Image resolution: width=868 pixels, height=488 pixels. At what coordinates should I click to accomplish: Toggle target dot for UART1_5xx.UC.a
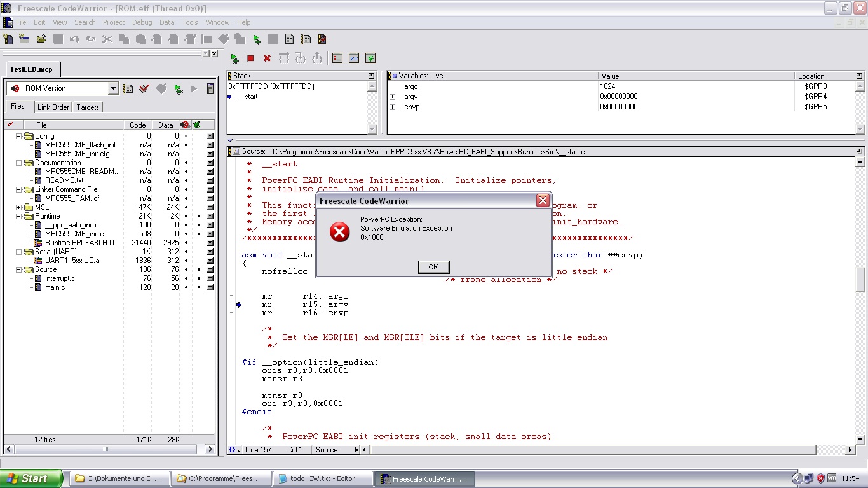pos(186,261)
